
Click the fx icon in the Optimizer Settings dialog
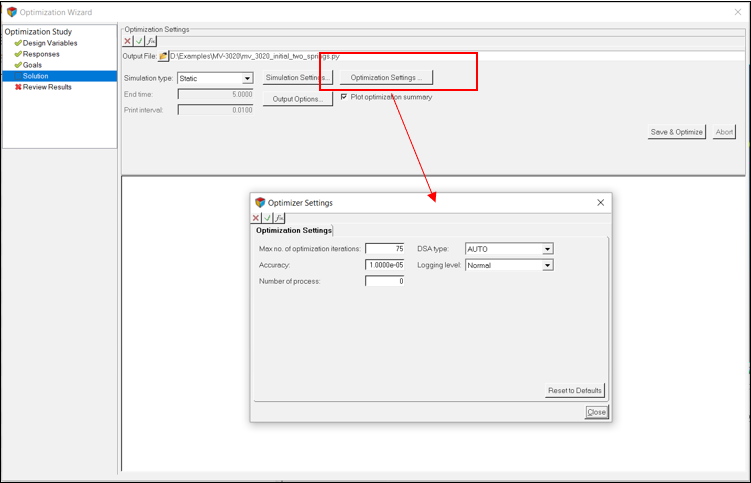pyautogui.click(x=279, y=218)
